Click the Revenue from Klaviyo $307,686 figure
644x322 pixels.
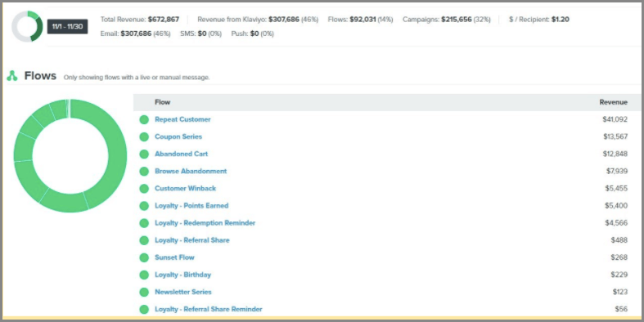[284, 20]
